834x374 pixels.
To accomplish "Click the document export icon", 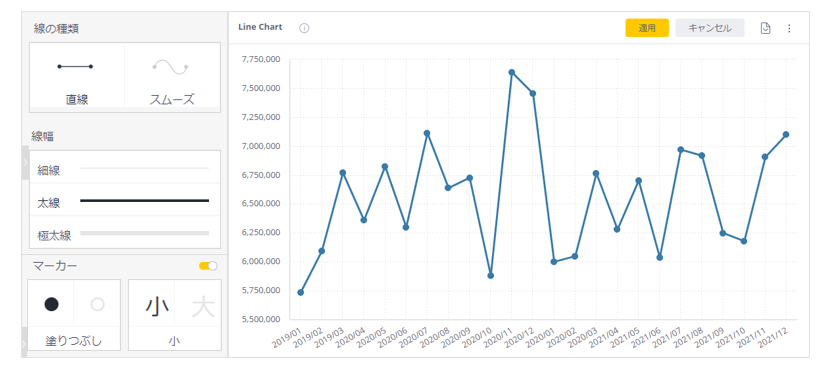I will [x=765, y=28].
